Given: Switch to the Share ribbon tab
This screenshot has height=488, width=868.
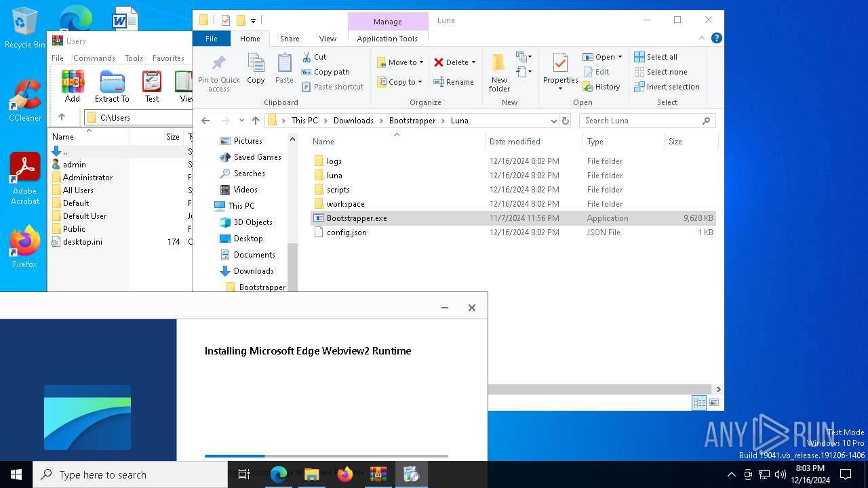Looking at the screenshot, I should point(290,39).
